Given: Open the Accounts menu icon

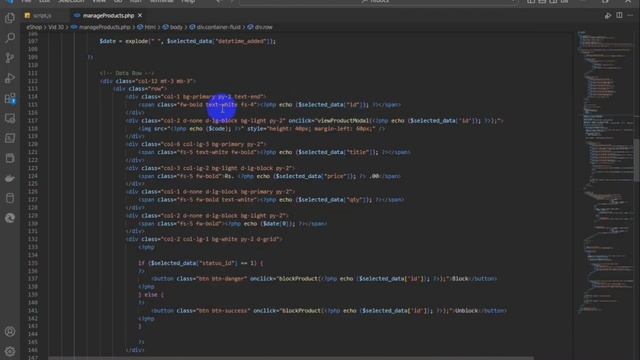Looking at the screenshot, I should point(10,331).
